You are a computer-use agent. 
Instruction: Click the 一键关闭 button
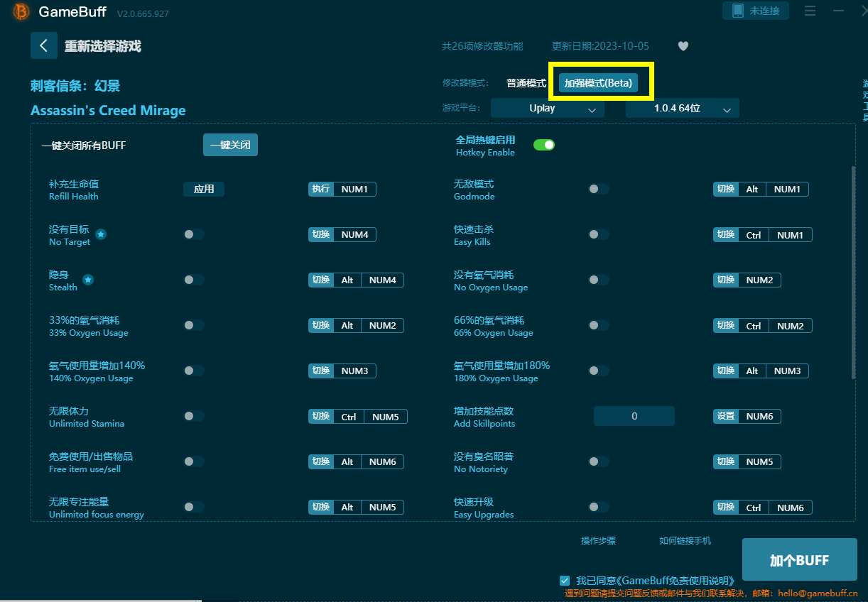[230, 145]
